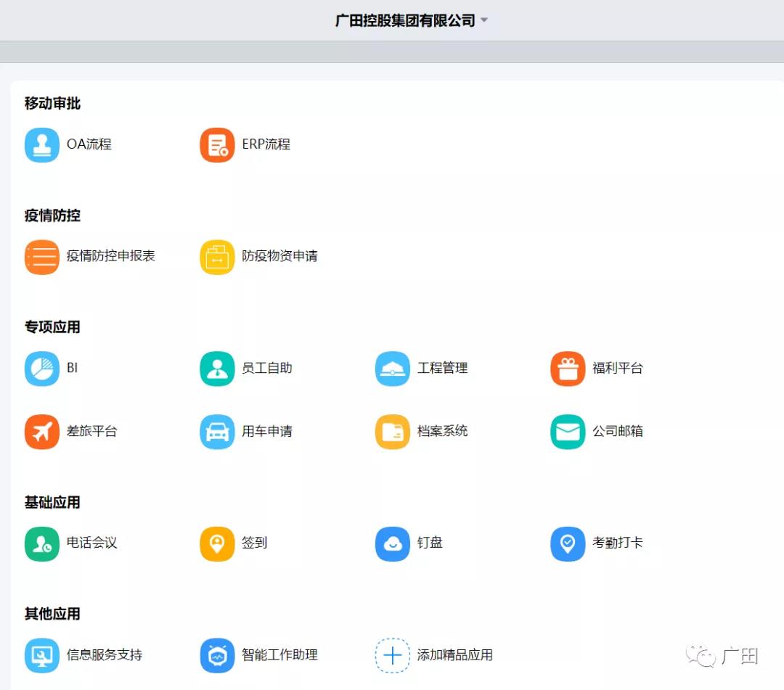Click the 添加精品应用 label
The image size is (784, 690).
455,655
